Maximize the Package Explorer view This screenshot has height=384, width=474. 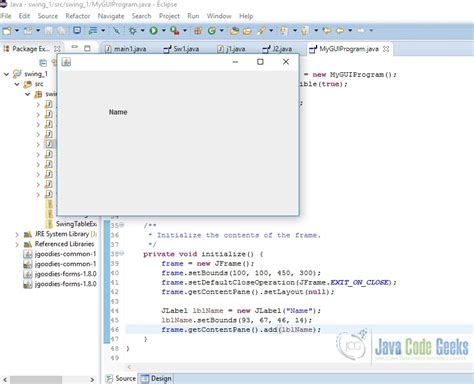(x=87, y=48)
